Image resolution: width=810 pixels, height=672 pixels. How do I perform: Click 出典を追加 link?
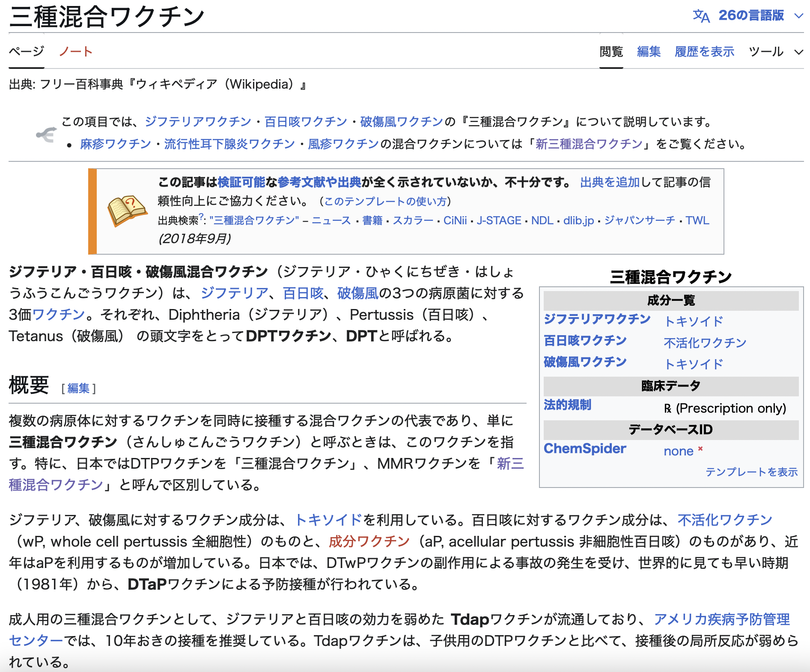tap(610, 182)
